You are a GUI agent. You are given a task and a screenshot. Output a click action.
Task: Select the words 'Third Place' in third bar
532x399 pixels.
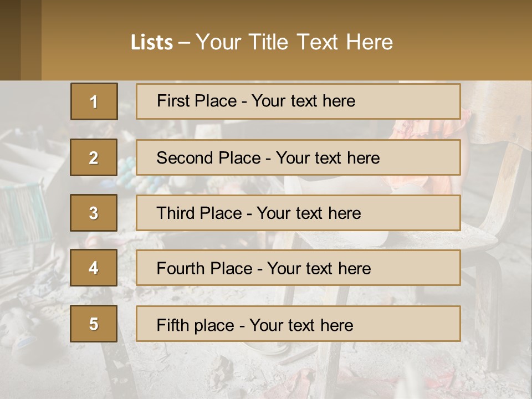tap(199, 213)
